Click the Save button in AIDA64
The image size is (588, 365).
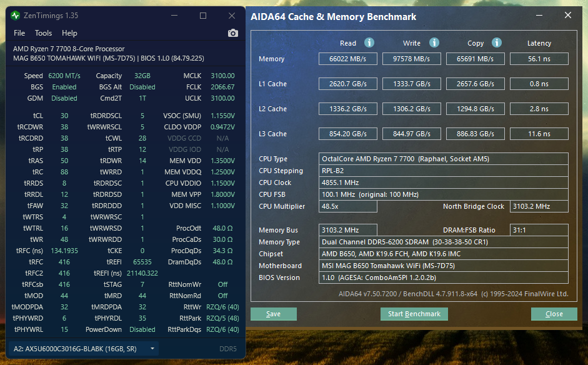pos(273,314)
